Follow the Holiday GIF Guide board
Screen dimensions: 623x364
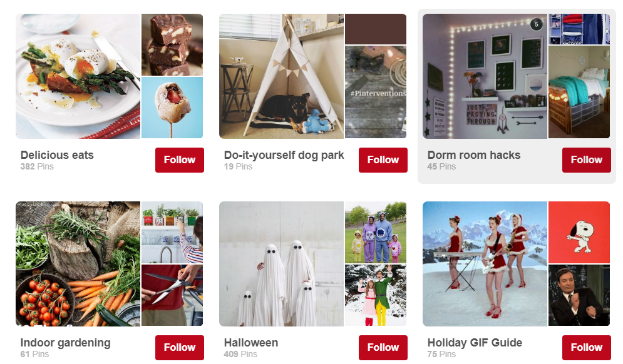(587, 348)
